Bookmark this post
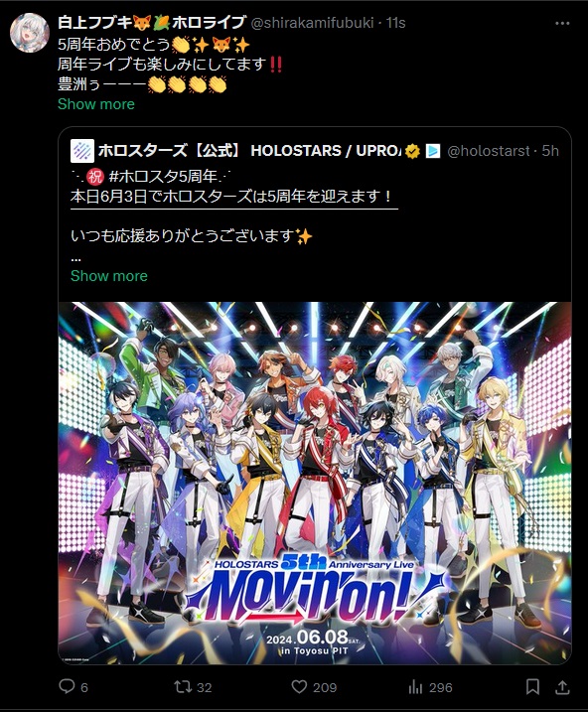This screenshot has width=588, height=712. [x=532, y=687]
